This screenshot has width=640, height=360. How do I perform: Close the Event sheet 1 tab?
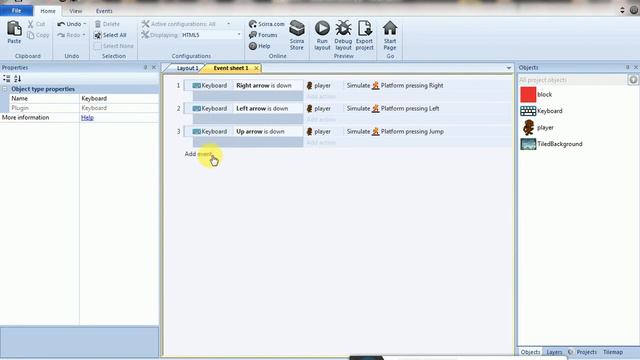coord(256,68)
